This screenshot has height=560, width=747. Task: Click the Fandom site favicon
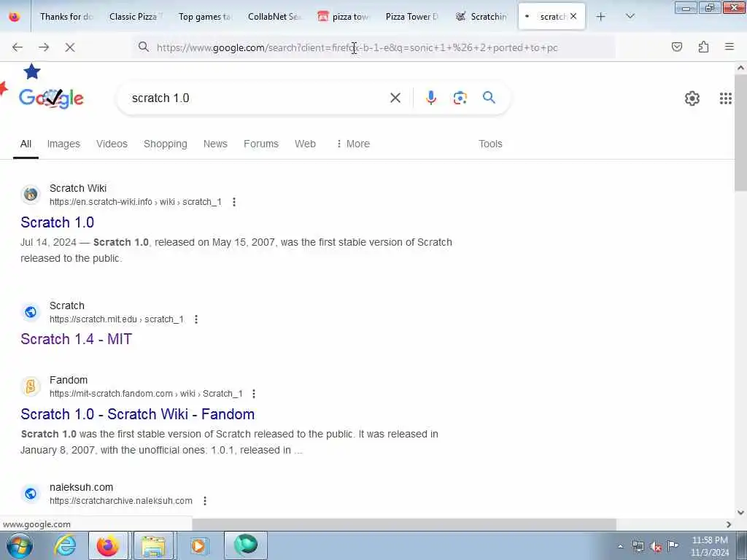31,386
